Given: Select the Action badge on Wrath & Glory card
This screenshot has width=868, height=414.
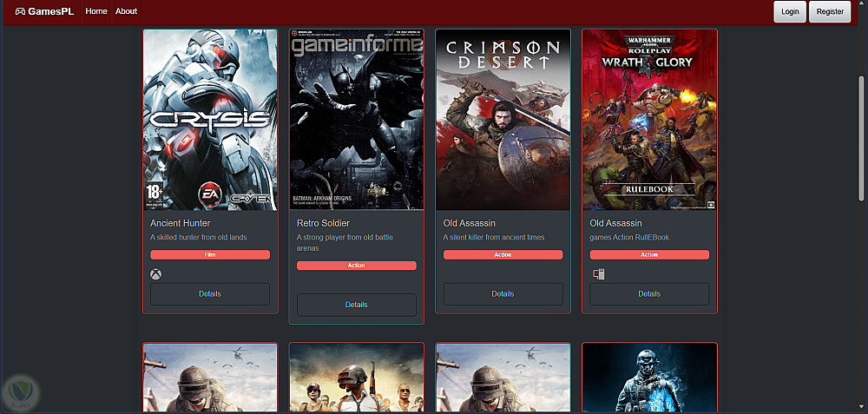Looking at the screenshot, I should pyautogui.click(x=649, y=254).
